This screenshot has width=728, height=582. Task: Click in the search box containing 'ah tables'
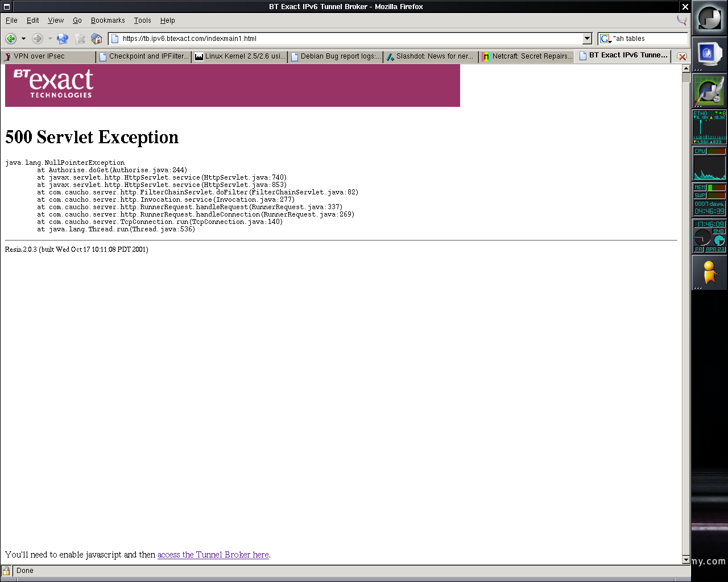click(648, 39)
